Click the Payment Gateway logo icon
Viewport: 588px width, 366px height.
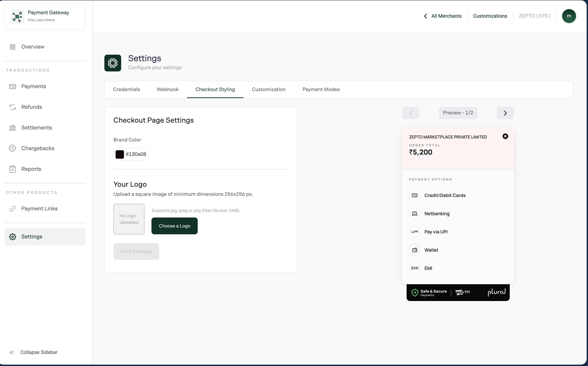click(x=17, y=17)
